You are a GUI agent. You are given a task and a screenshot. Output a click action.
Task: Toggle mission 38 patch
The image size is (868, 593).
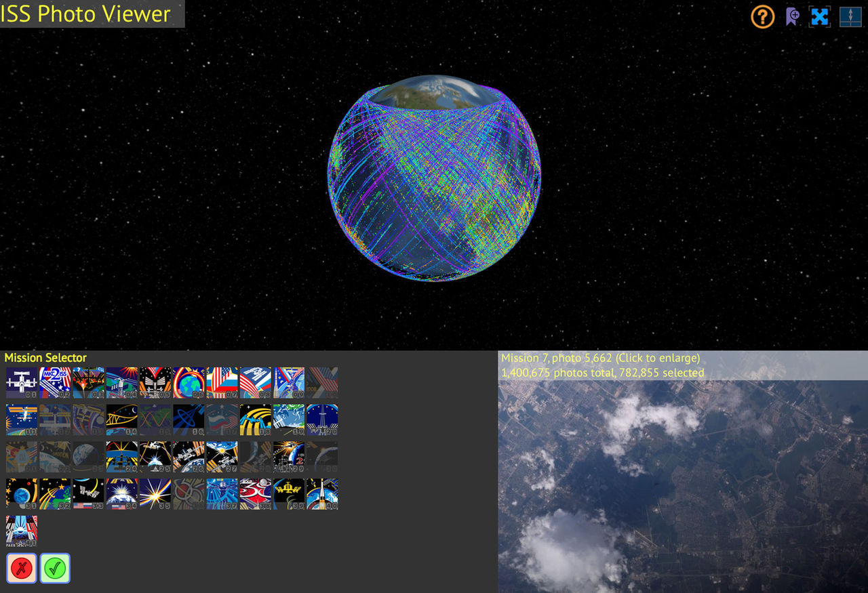coord(256,494)
